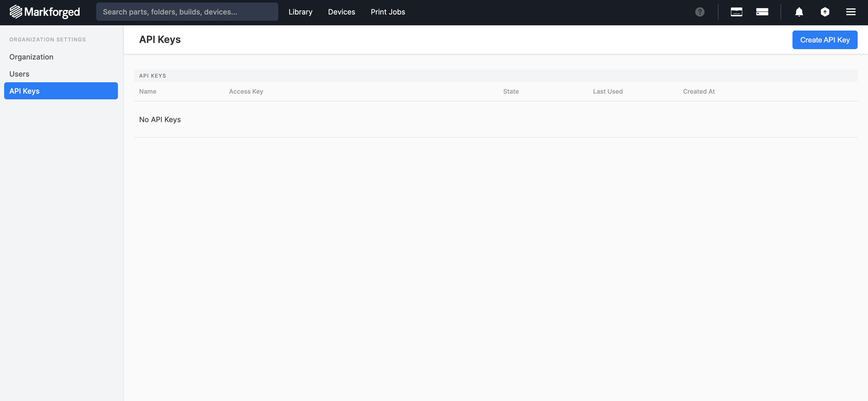Image resolution: width=868 pixels, height=401 pixels.
Task: Click the Markforged logo
Action: click(44, 12)
